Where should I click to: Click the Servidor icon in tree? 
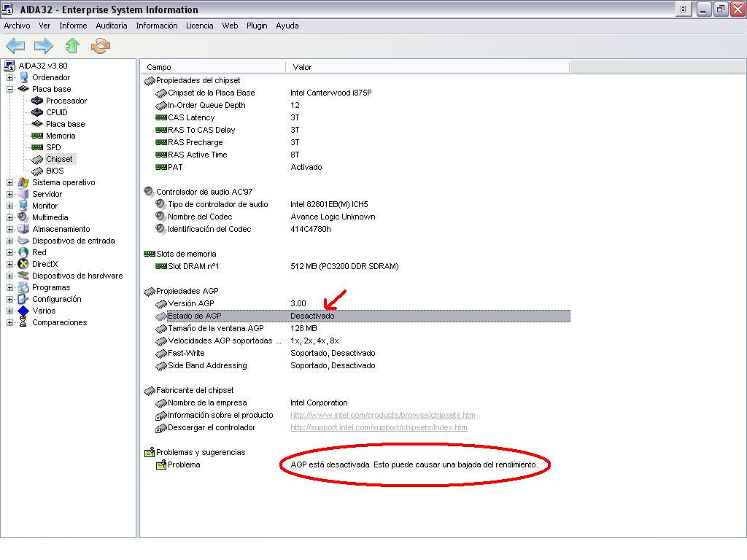(x=23, y=194)
